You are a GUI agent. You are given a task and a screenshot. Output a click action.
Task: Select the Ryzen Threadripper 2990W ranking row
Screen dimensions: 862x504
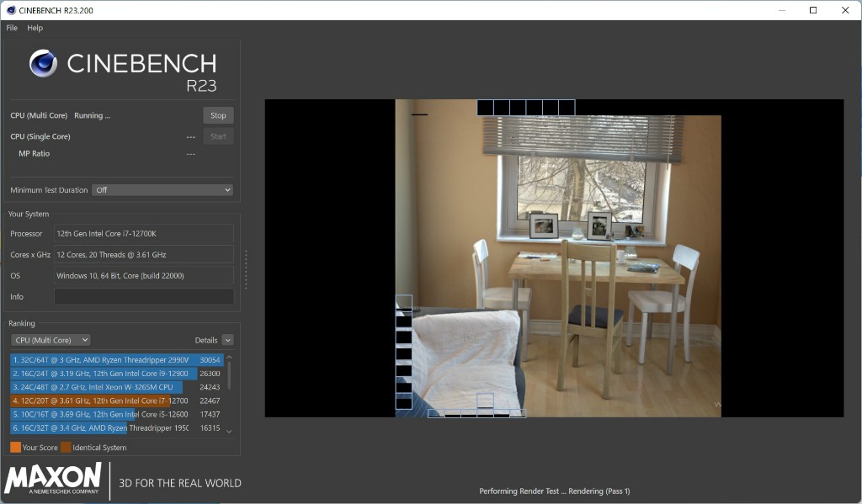point(116,360)
